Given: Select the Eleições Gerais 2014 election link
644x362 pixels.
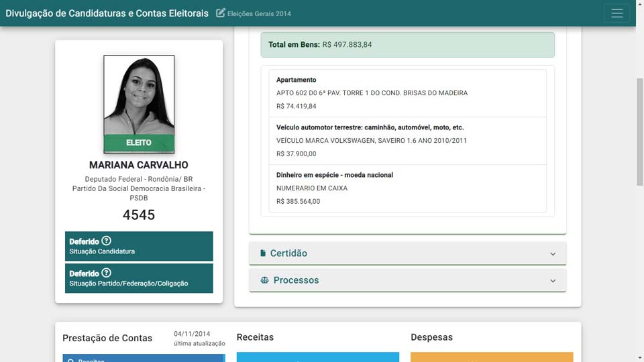Looking at the screenshot, I should (x=259, y=13).
